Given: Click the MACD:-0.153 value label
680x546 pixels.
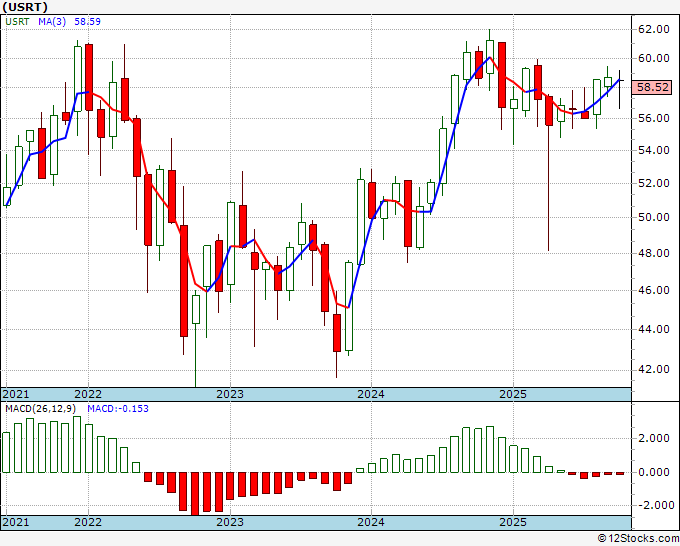Looking at the screenshot, I should coord(118,409).
